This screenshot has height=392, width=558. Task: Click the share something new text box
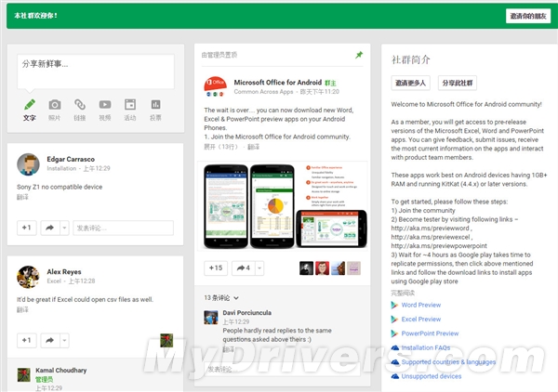96,72
